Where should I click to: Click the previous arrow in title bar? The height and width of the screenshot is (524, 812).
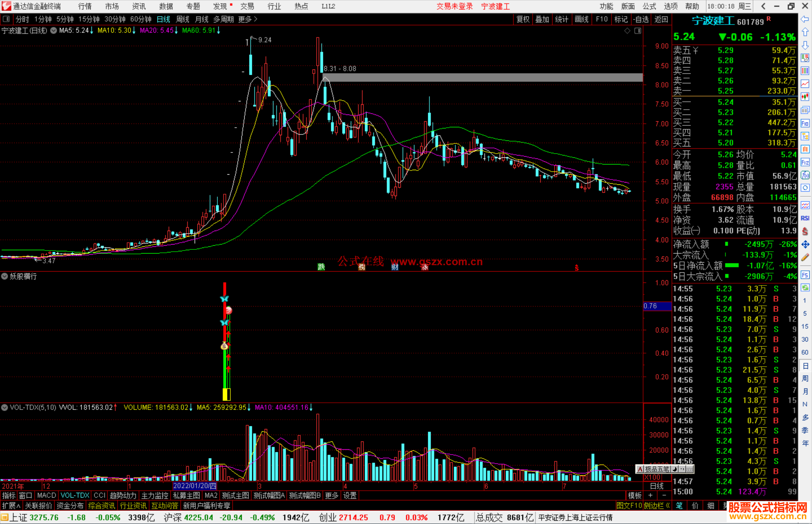(763, 6)
